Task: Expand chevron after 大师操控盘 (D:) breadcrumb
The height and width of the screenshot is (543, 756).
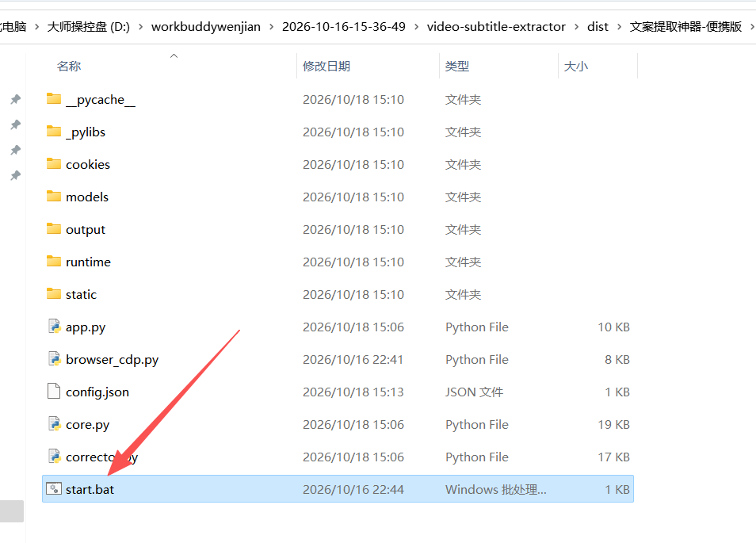Action: (x=141, y=27)
